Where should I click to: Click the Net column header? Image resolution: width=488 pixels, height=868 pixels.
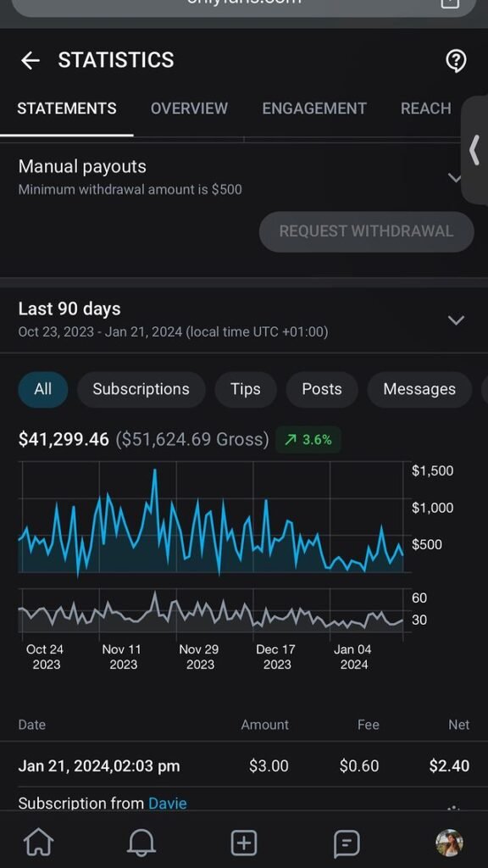tap(459, 725)
